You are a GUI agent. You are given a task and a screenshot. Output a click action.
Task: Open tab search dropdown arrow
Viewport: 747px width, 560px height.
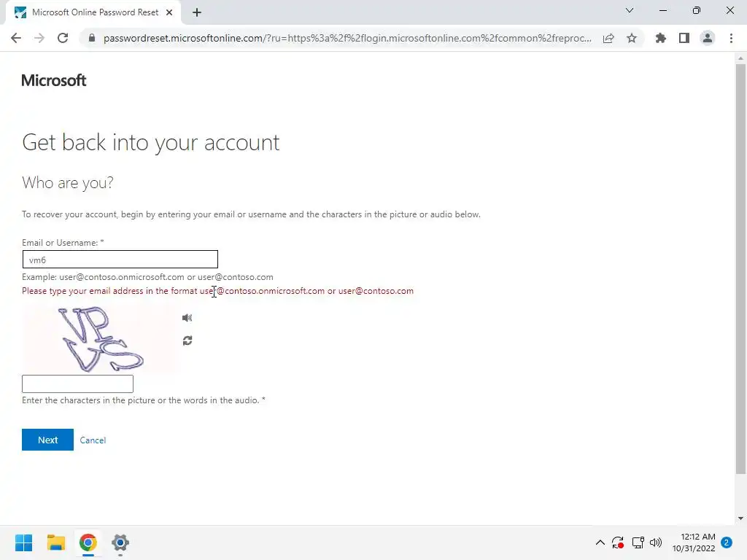630,10
